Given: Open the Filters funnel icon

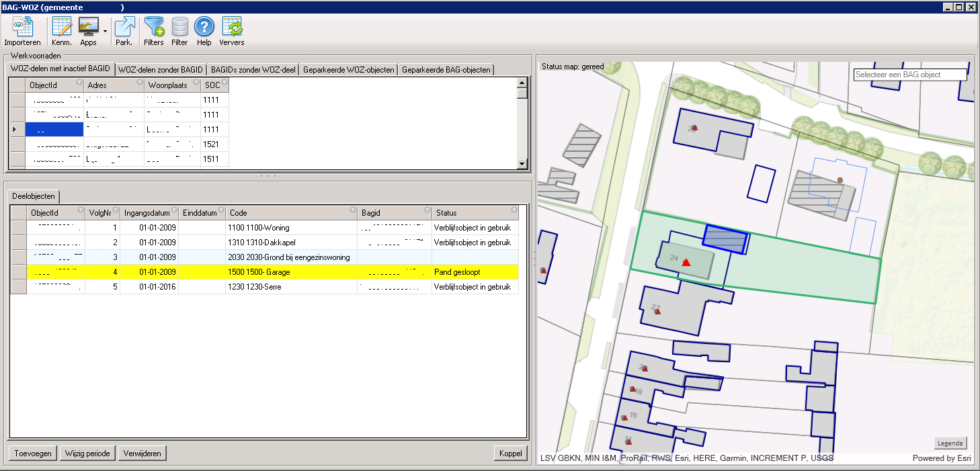Looking at the screenshot, I should coord(154,28).
